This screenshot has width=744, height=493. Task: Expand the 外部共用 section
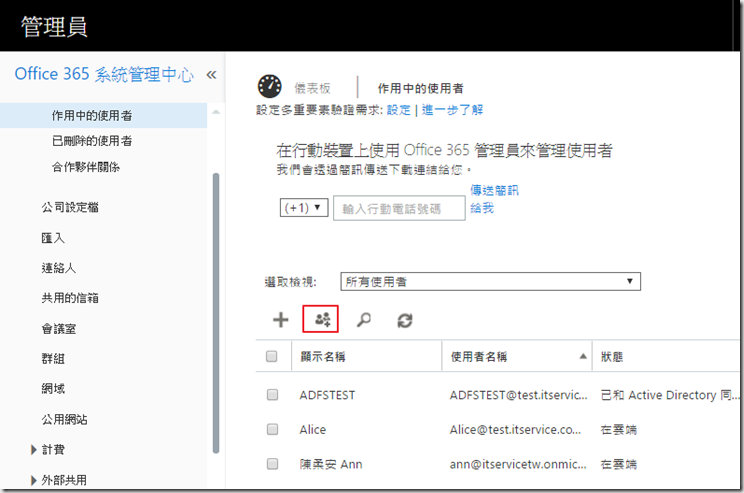pyautogui.click(x=34, y=480)
